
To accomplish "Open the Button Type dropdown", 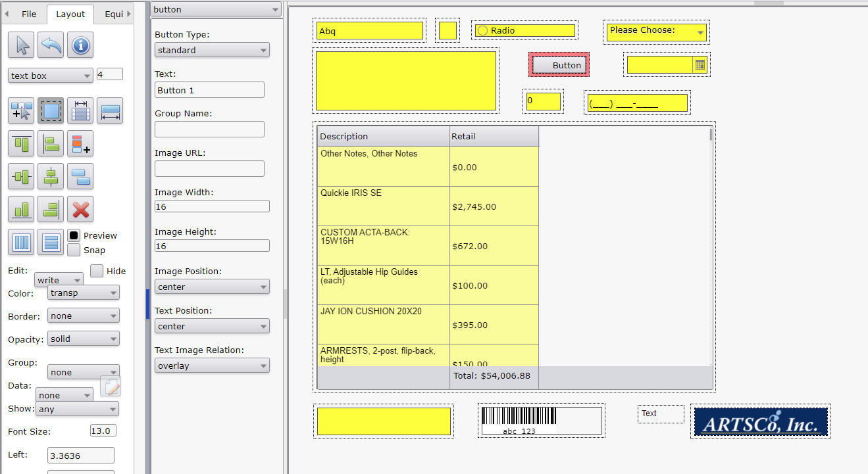I will coord(212,50).
